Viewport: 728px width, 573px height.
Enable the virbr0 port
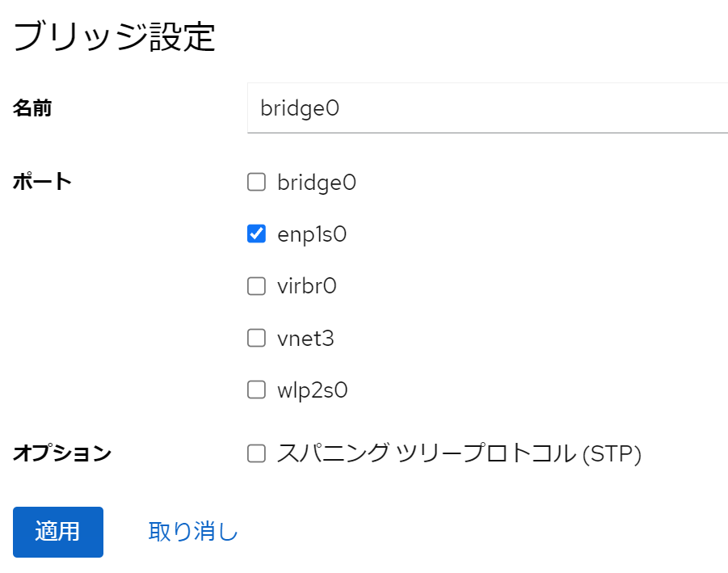pyautogui.click(x=256, y=285)
